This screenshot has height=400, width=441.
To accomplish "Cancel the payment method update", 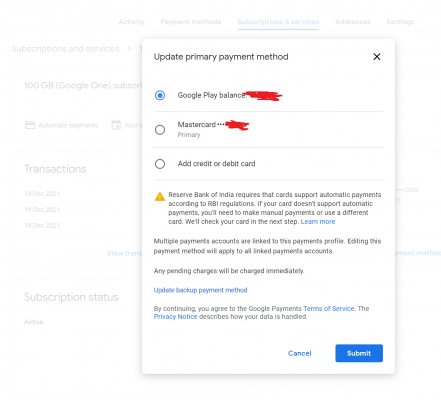I will click(300, 353).
